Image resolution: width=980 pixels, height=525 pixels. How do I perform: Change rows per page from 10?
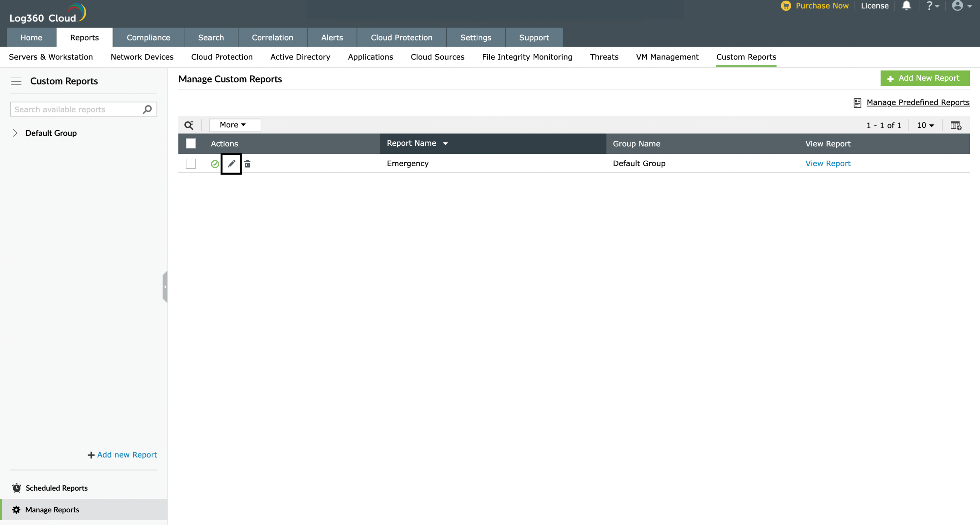[925, 125]
